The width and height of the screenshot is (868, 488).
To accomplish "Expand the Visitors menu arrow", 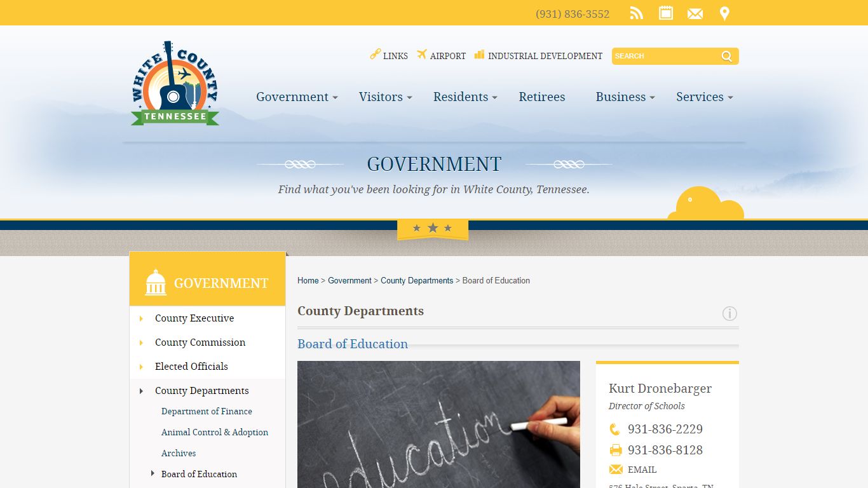I will [409, 98].
